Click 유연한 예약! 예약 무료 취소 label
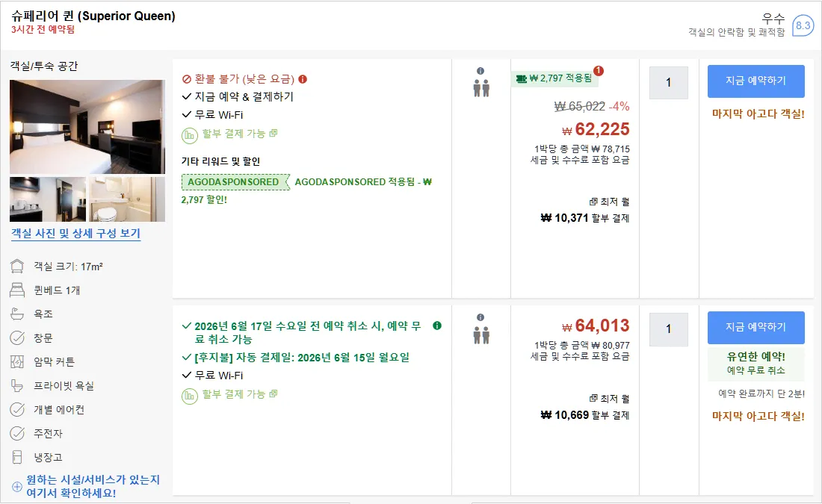 click(x=756, y=363)
